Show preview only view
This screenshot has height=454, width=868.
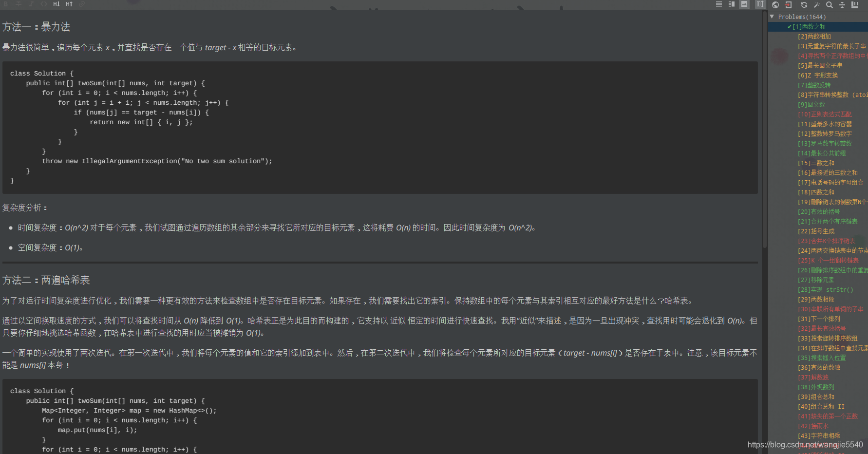click(x=744, y=4)
